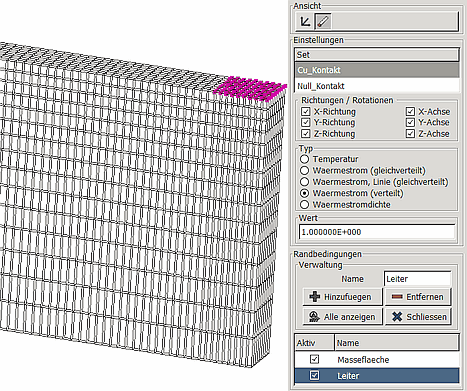Select the Leiter boundary condition row
467x391 pixels.
point(377,376)
